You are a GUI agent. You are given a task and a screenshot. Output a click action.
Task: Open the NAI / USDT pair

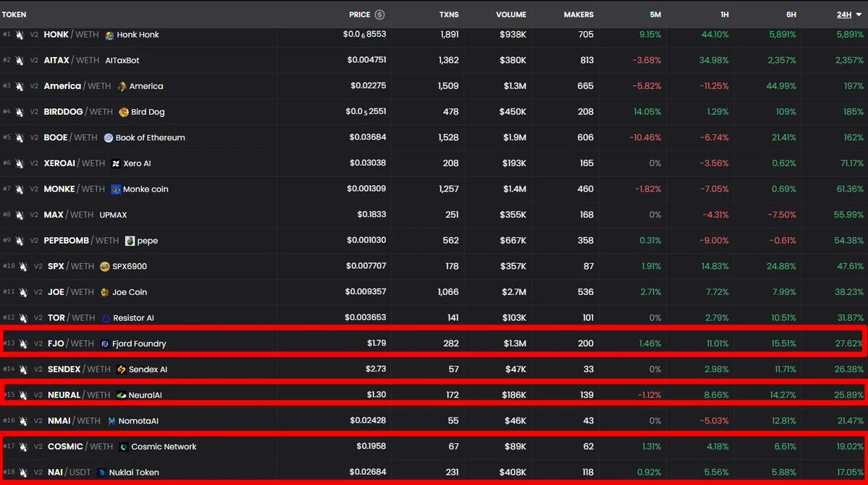tap(69, 473)
